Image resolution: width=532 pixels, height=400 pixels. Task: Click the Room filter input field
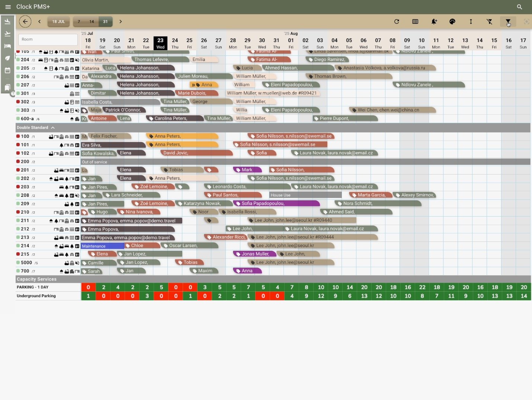click(x=48, y=39)
